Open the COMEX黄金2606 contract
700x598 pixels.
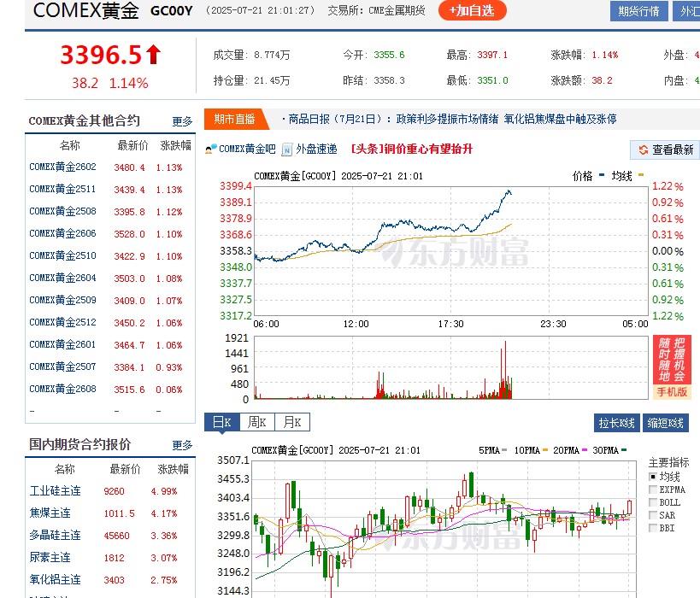point(62,233)
